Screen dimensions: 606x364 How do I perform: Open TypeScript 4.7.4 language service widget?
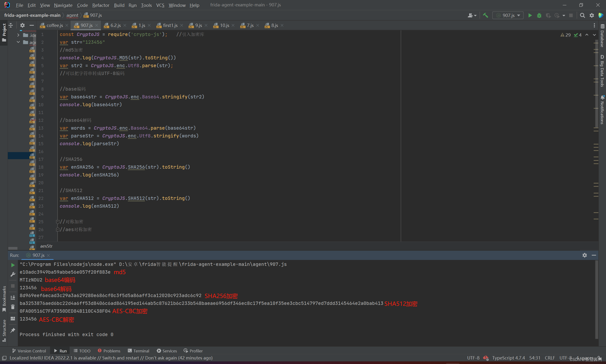pyautogui.click(x=508, y=358)
